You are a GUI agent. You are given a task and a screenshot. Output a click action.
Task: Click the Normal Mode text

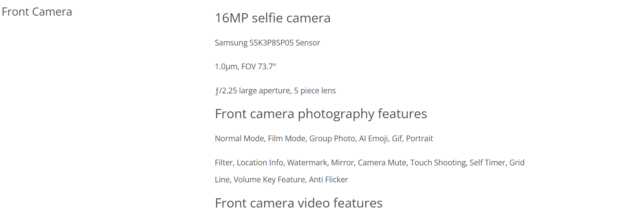pos(240,139)
